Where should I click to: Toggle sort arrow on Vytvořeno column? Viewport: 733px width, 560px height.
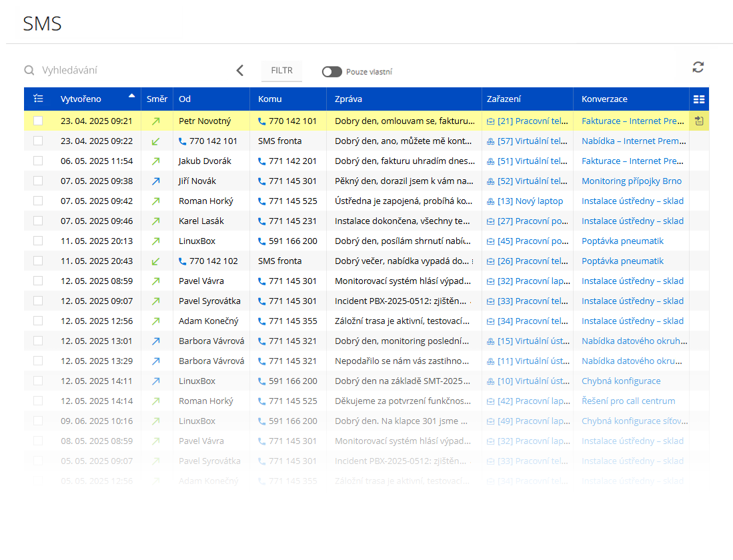(x=131, y=95)
